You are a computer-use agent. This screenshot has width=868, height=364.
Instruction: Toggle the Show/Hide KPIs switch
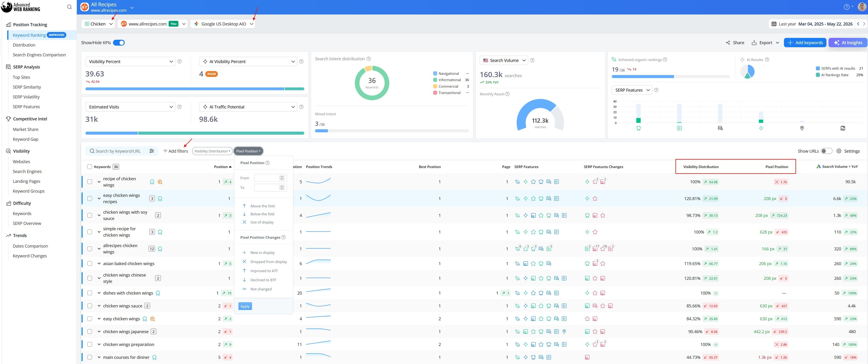119,43
